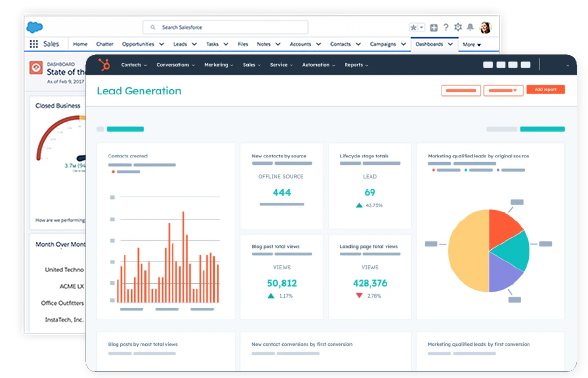Viewport: 588px width, 378px height.
Task: Click the search magnifier icon in Salesforce
Action: (153, 27)
